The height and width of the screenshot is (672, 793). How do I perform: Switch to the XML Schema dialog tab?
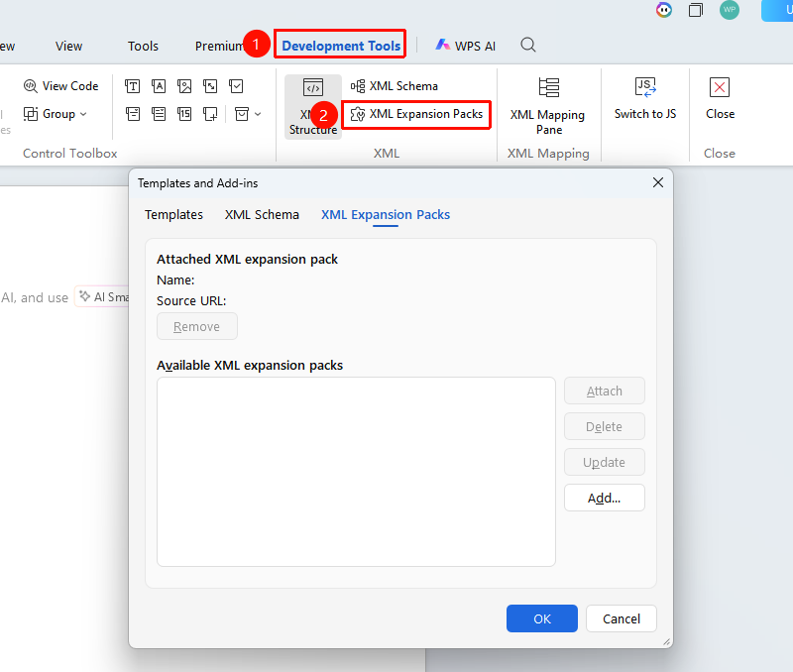click(262, 215)
